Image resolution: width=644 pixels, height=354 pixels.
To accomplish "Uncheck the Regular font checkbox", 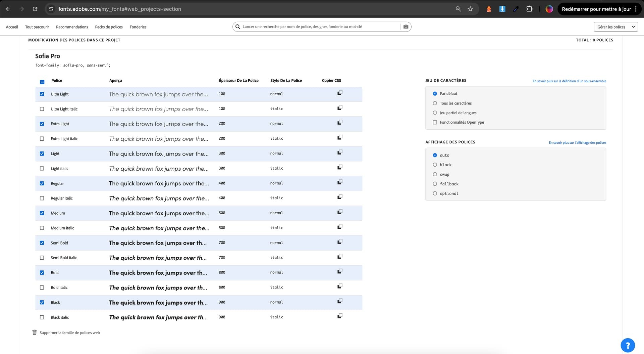I will tap(42, 183).
